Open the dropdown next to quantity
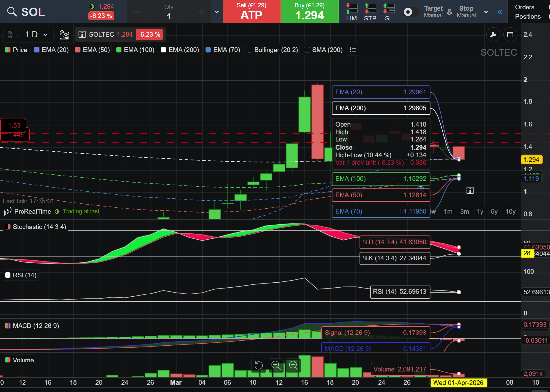Image resolution: width=550 pixels, height=392 pixels. (x=217, y=12)
